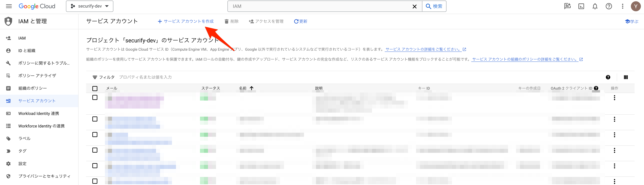Open the user account avatar Y
This screenshot has width=644, height=185.
tap(635, 6)
